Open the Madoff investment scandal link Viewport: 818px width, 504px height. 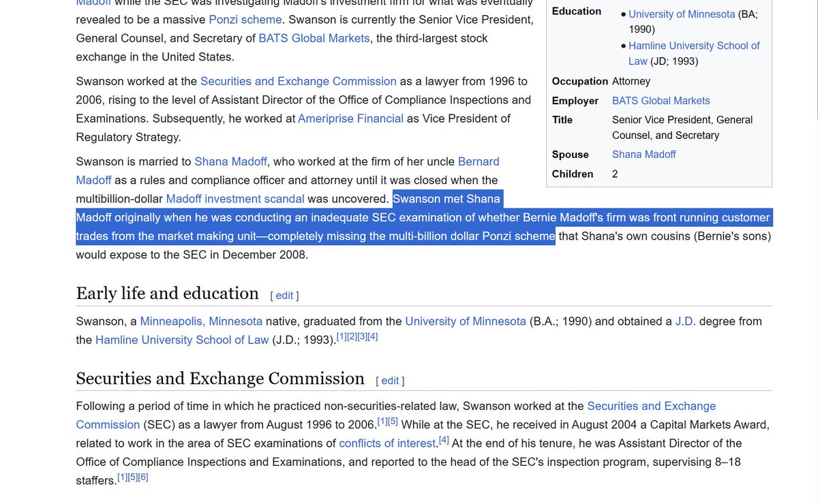click(x=234, y=199)
